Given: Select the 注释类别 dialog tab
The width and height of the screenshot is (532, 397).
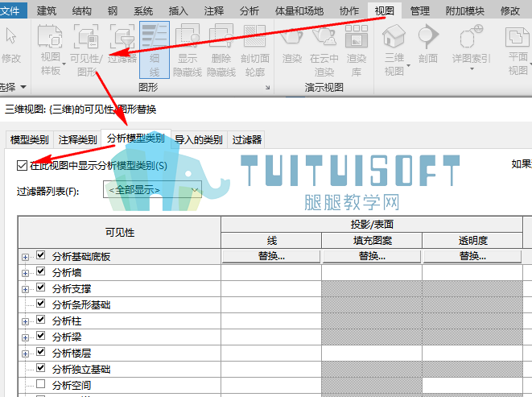Looking at the screenshot, I should (78, 139).
